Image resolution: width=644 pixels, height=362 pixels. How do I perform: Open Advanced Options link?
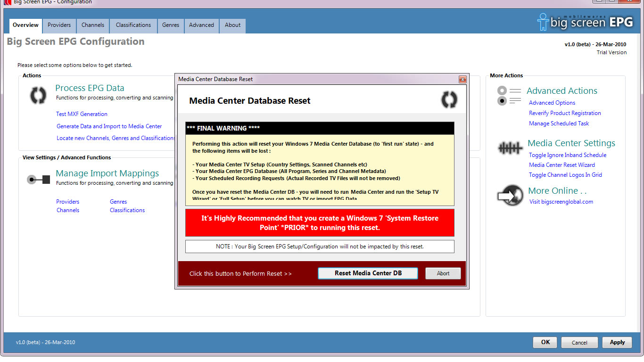tap(552, 103)
